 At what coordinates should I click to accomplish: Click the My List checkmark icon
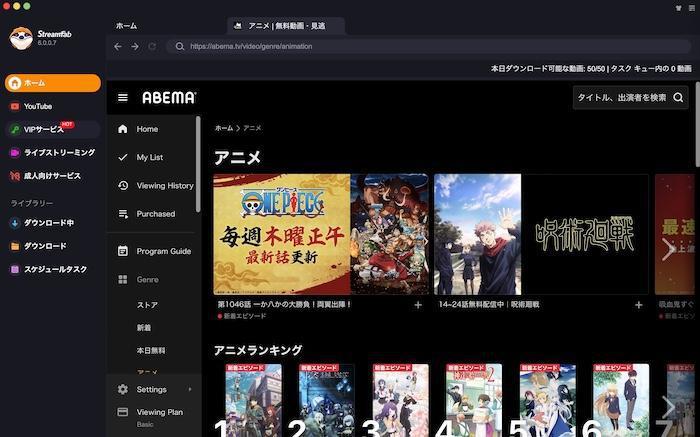click(x=123, y=157)
